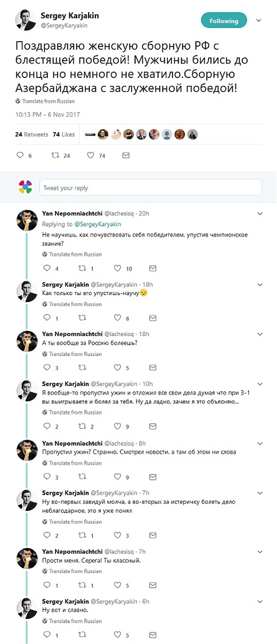This screenshot has height=644, width=277.
Task: Send main tweet via direct message icon
Action: click(126, 155)
